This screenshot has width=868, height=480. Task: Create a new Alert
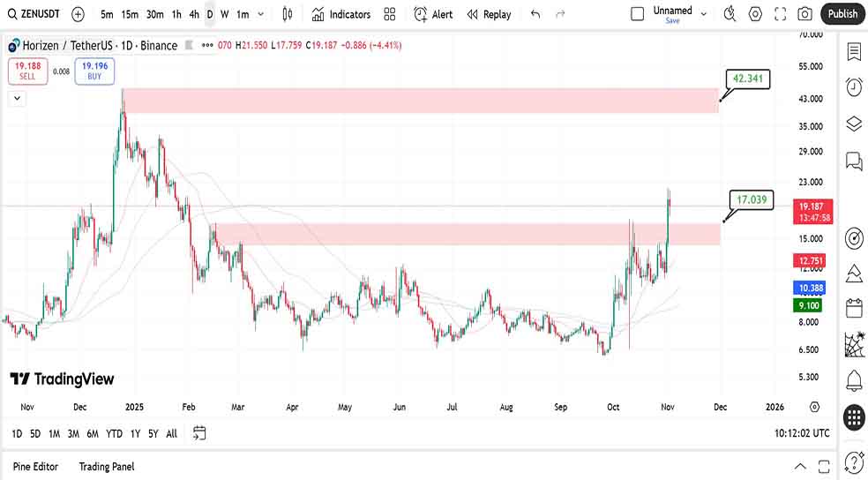pyautogui.click(x=433, y=14)
